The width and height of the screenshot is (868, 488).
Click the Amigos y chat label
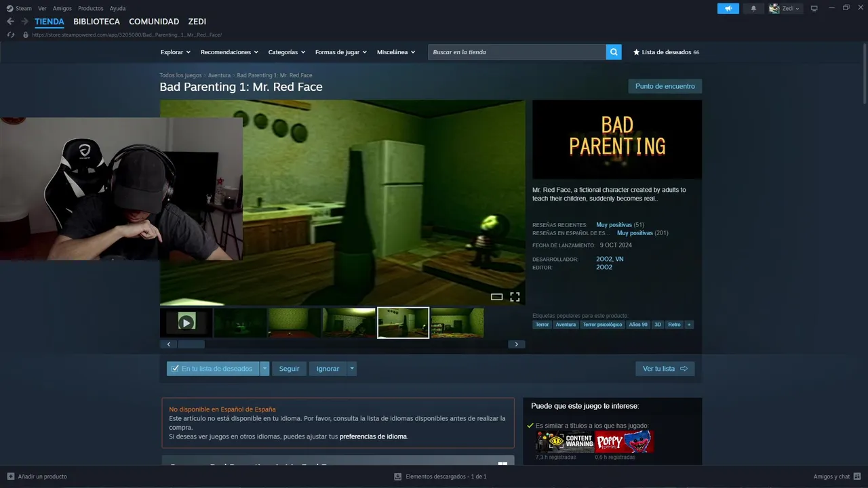click(x=831, y=476)
